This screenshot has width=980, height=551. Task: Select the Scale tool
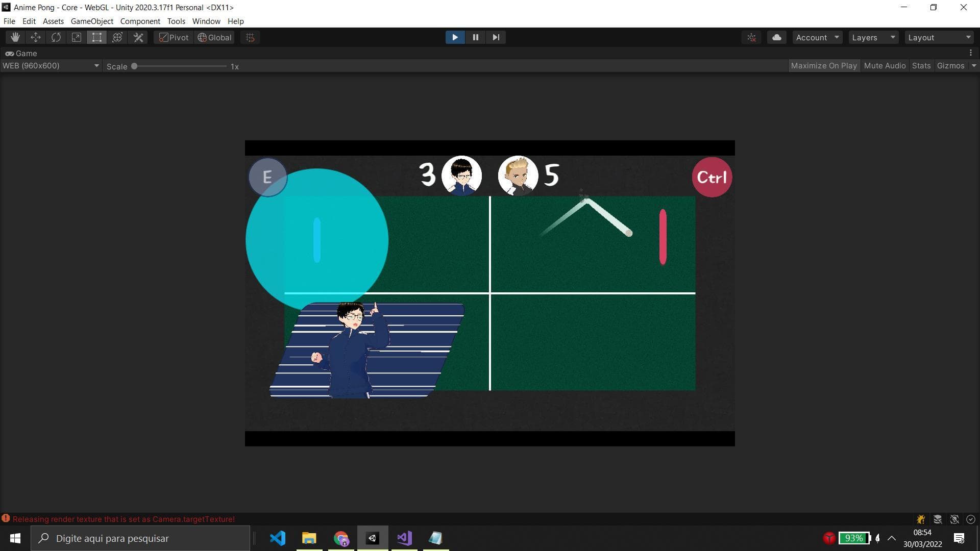click(x=77, y=37)
